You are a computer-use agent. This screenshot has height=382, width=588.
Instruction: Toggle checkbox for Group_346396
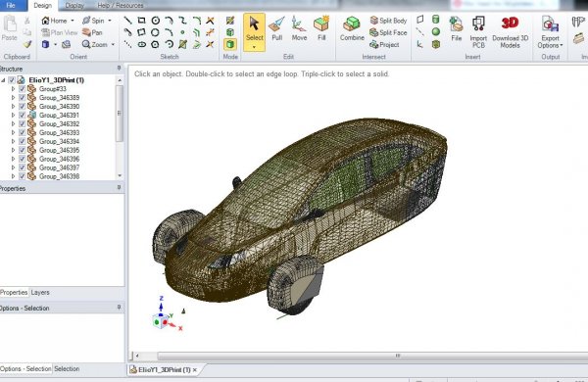pos(23,159)
